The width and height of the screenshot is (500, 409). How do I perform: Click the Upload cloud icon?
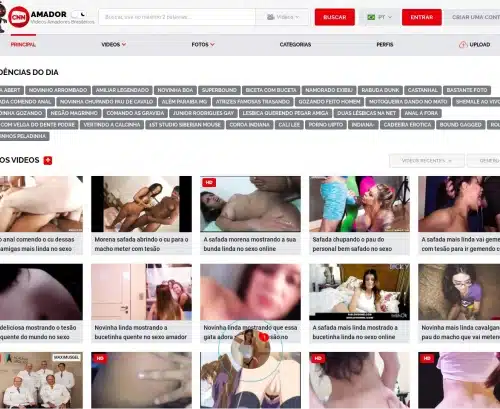click(463, 44)
